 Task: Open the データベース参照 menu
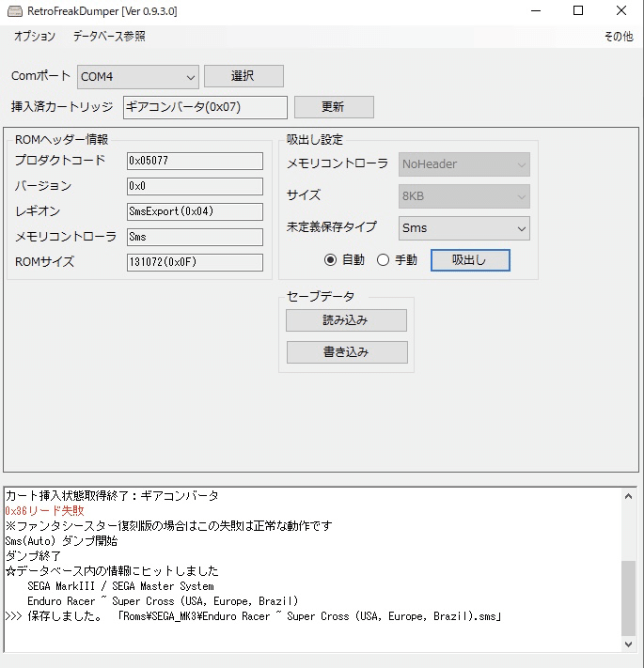pyautogui.click(x=109, y=37)
